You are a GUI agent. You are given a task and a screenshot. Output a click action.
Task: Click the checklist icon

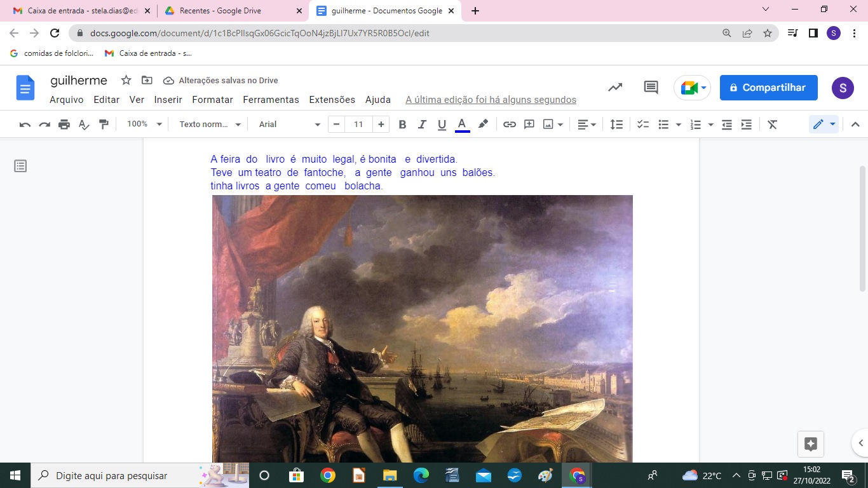pyautogui.click(x=643, y=125)
